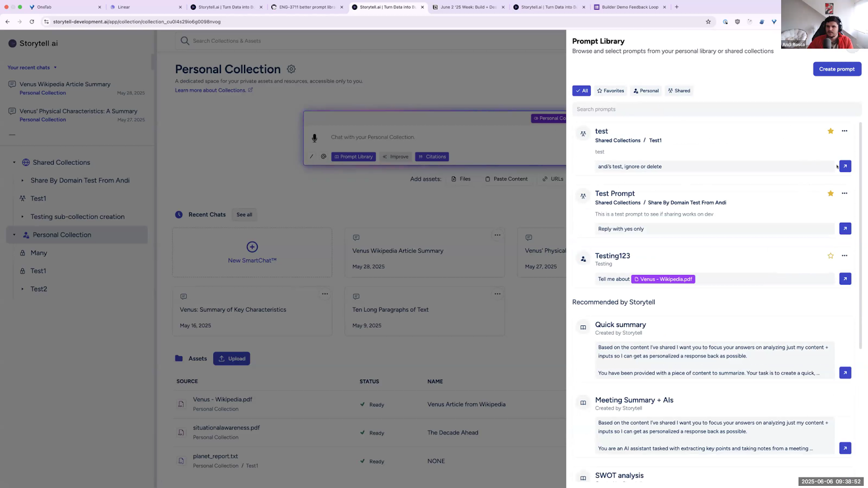Click the microphone icon in chat box

pyautogui.click(x=314, y=138)
